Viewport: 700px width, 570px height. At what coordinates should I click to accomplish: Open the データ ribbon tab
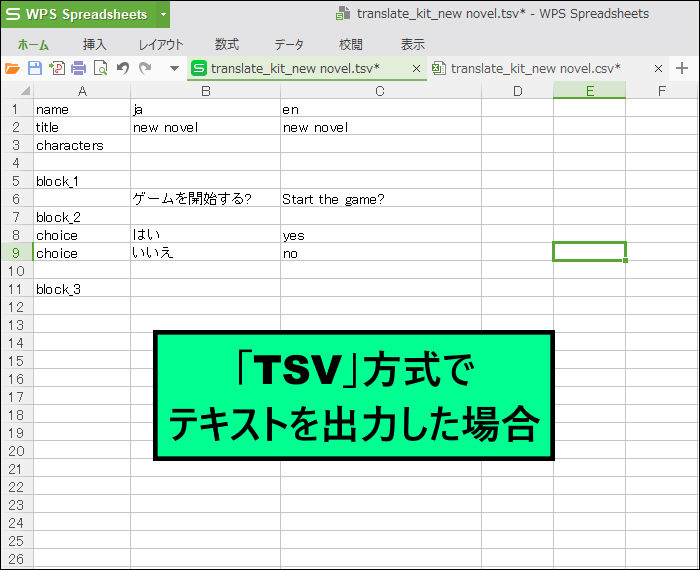coord(289,44)
